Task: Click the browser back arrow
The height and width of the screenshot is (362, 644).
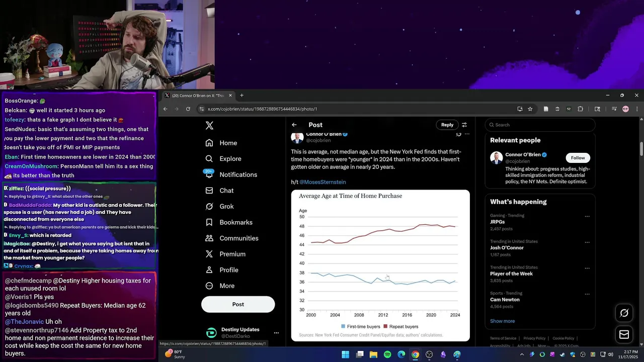Action: pyautogui.click(x=165, y=109)
